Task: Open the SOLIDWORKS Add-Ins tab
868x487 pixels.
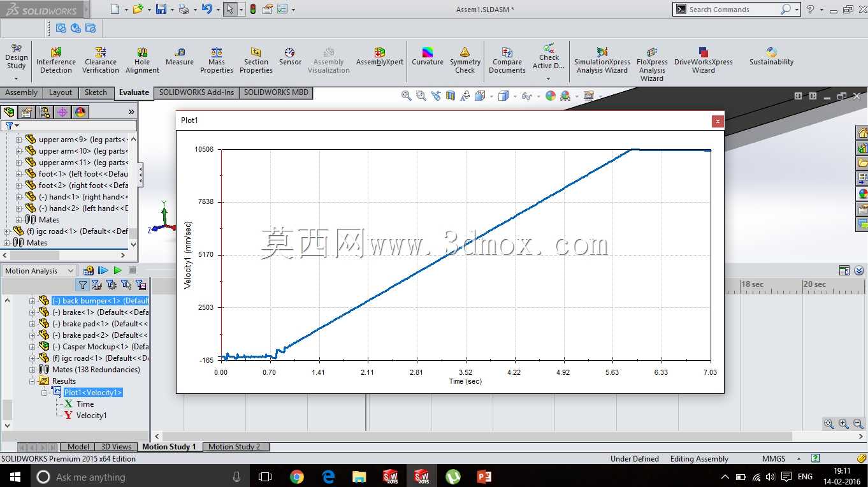Action: (196, 92)
